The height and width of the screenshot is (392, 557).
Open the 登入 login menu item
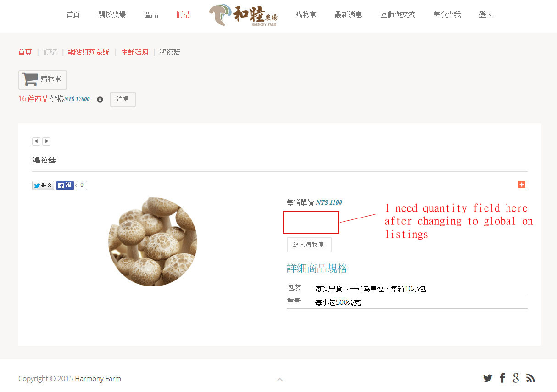(x=486, y=15)
